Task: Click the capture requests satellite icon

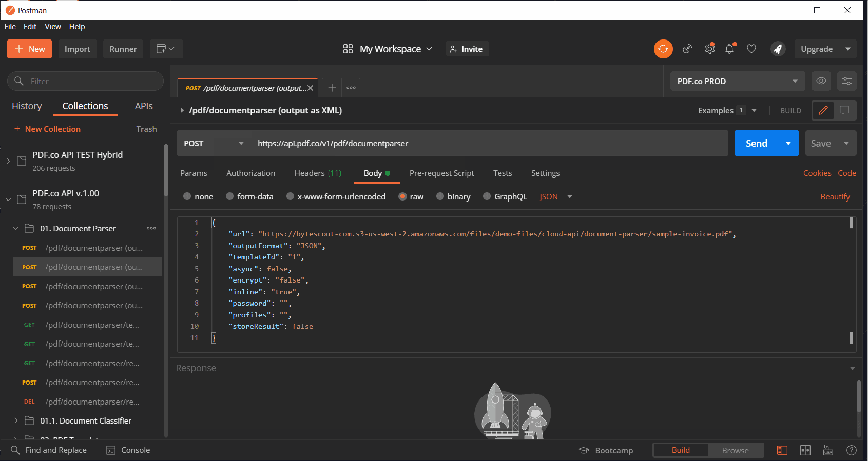Action: tap(687, 49)
